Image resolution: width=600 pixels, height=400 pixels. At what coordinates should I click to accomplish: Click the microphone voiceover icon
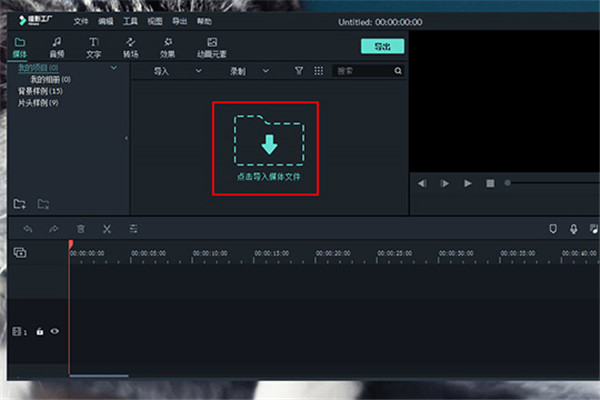(x=573, y=229)
